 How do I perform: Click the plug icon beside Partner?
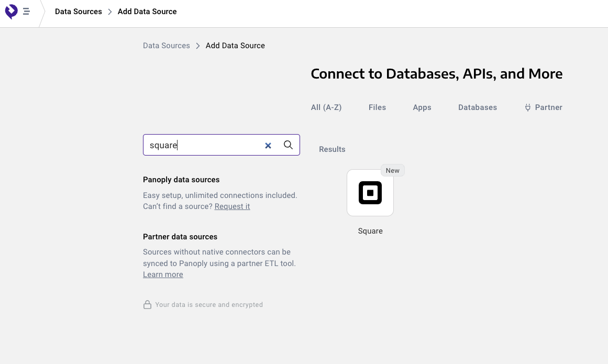528,107
